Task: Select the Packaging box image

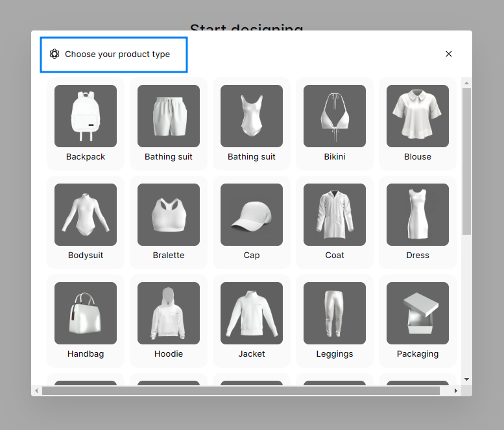Action: click(418, 313)
